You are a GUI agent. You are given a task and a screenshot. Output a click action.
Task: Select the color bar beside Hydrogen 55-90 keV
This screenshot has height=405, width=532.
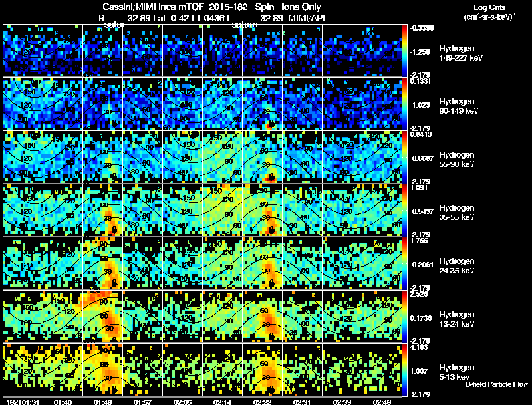(404, 157)
